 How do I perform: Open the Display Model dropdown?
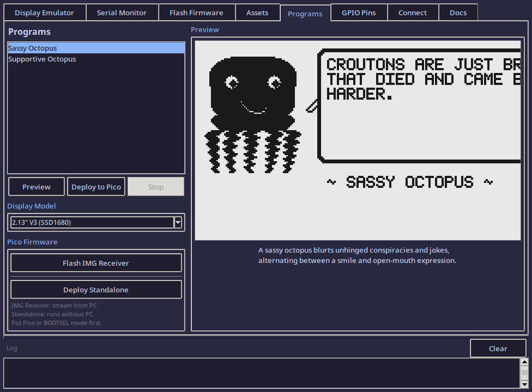93,222
